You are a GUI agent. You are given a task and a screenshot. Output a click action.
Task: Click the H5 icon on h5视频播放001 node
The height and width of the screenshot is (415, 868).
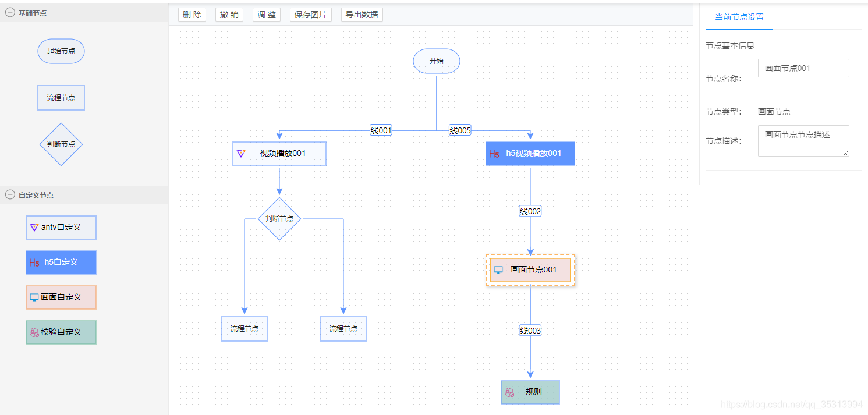pos(495,154)
